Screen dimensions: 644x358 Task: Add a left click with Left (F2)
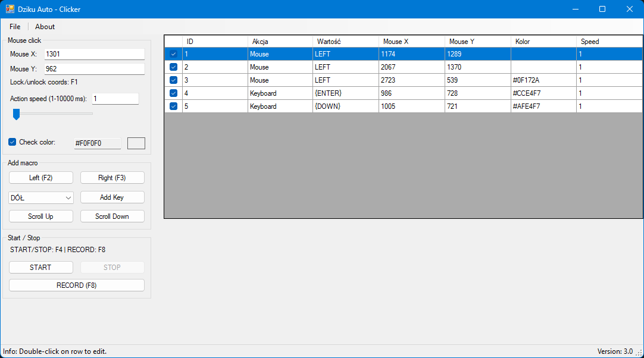tap(41, 178)
